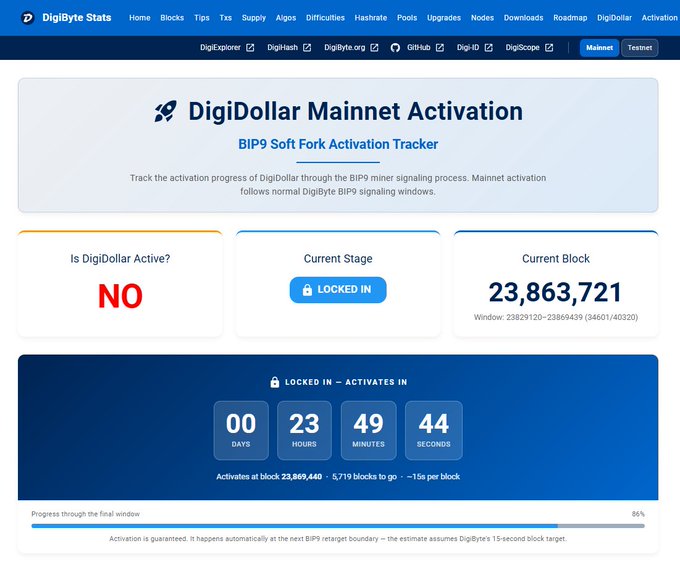Go to the Blocks page

(172, 18)
